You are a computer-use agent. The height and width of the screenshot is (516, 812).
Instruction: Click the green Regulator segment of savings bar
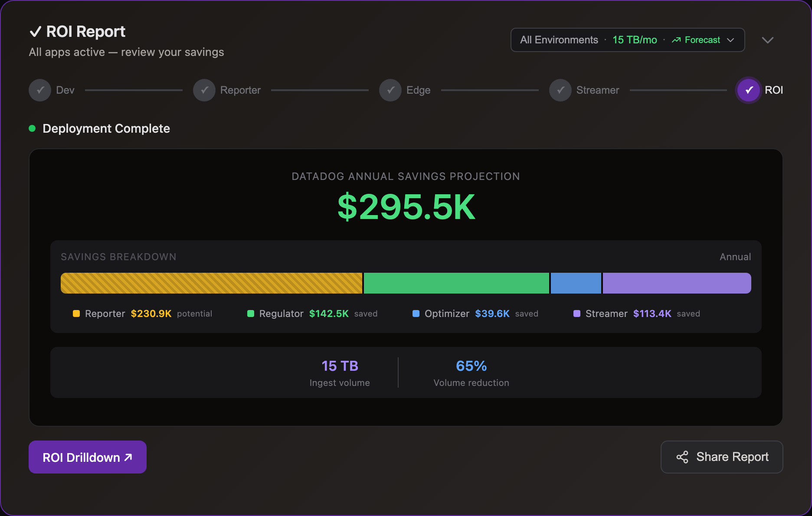pos(456,283)
